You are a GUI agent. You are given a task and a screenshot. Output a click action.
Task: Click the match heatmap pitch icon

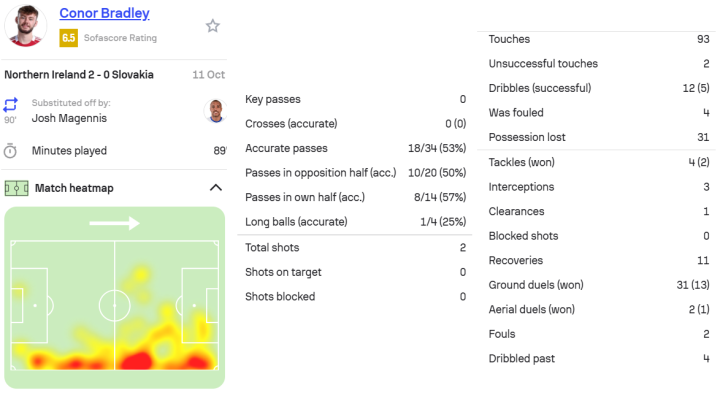[x=17, y=188]
